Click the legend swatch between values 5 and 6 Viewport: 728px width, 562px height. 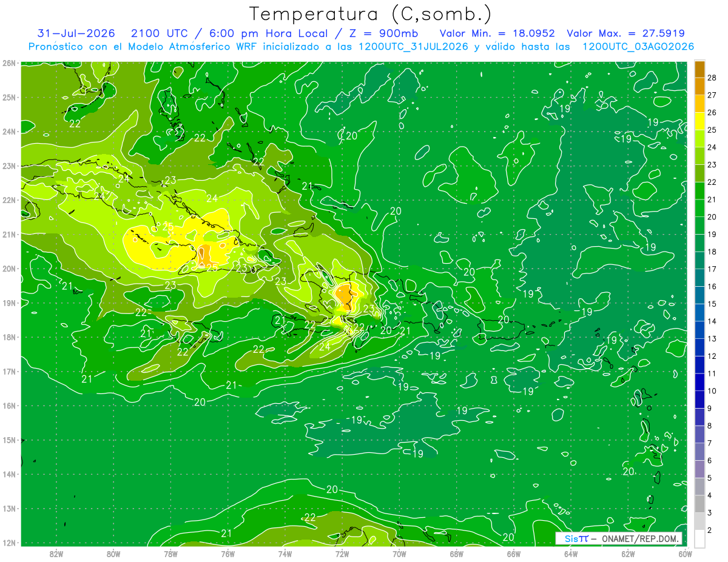point(699,469)
